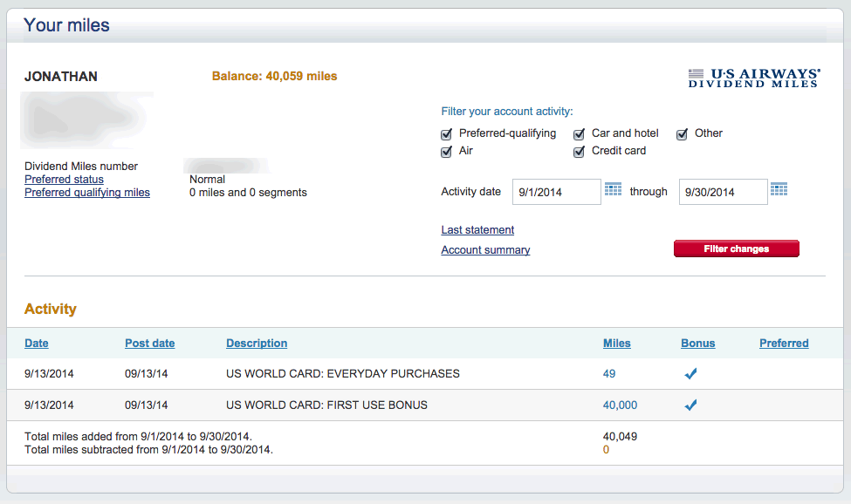Click the subtracted miles value 0

606,449
